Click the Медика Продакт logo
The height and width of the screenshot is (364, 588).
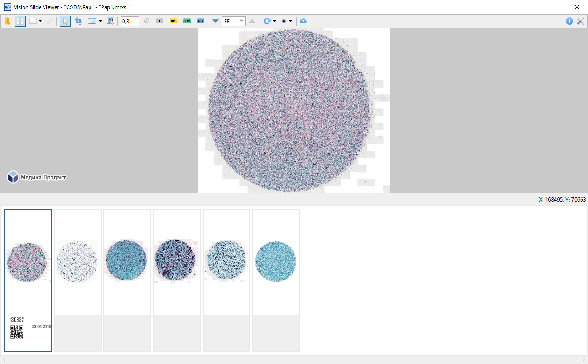coord(37,177)
